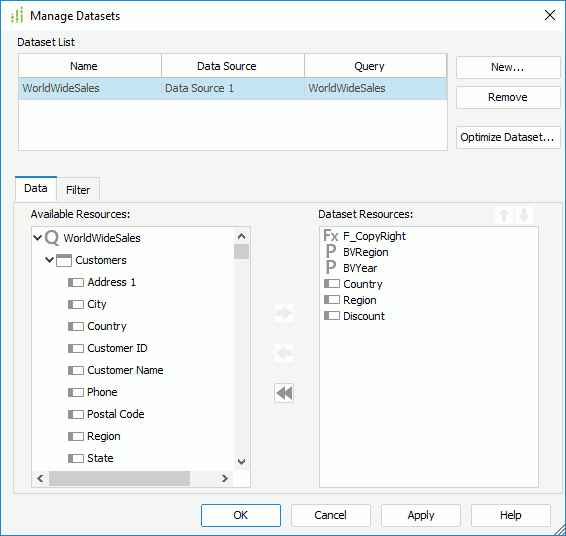The image size is (566, 536).
Task: Select Region in Dataset Resources
Action: [x=360, y=300]
